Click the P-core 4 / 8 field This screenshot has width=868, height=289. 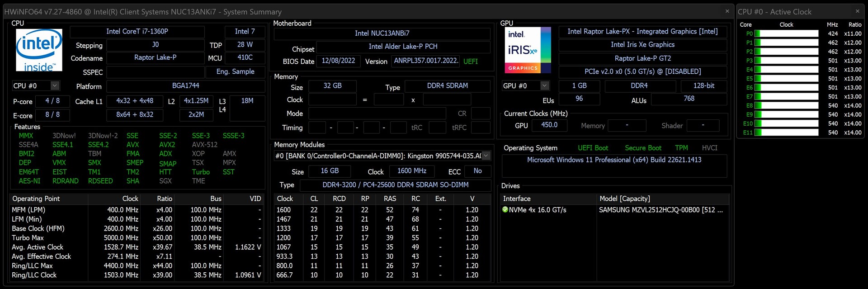(x=52, y=101)
